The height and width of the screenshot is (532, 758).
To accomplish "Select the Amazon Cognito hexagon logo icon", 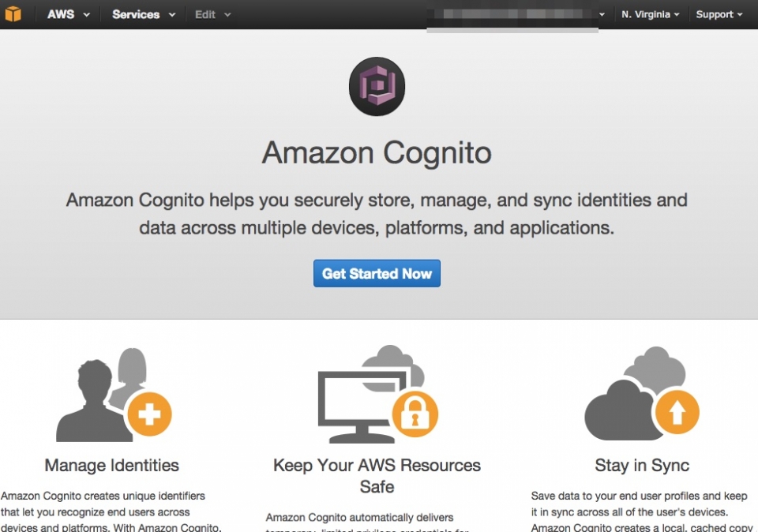I will [x=377, y=87].
